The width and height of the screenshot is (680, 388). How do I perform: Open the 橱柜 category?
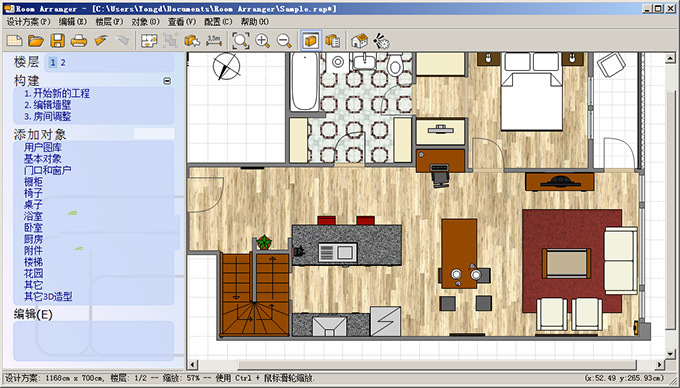33,182
